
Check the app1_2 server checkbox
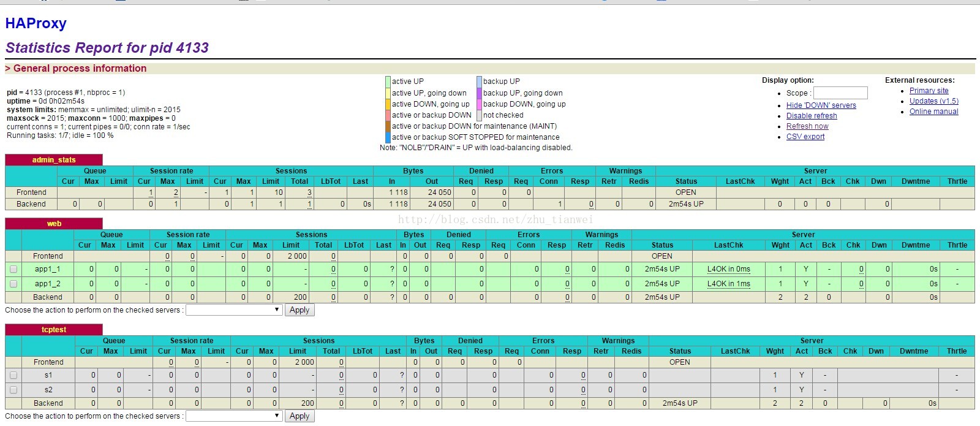(13, 284)
